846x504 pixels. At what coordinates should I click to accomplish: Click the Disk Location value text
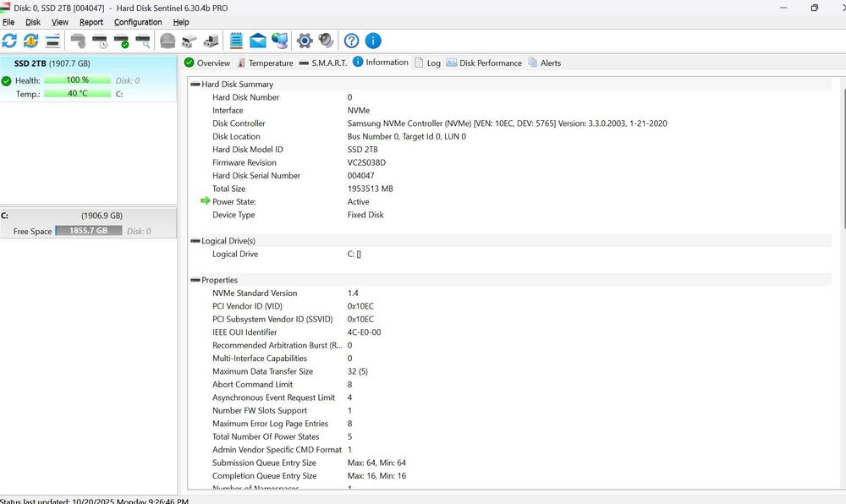point(407,136)
